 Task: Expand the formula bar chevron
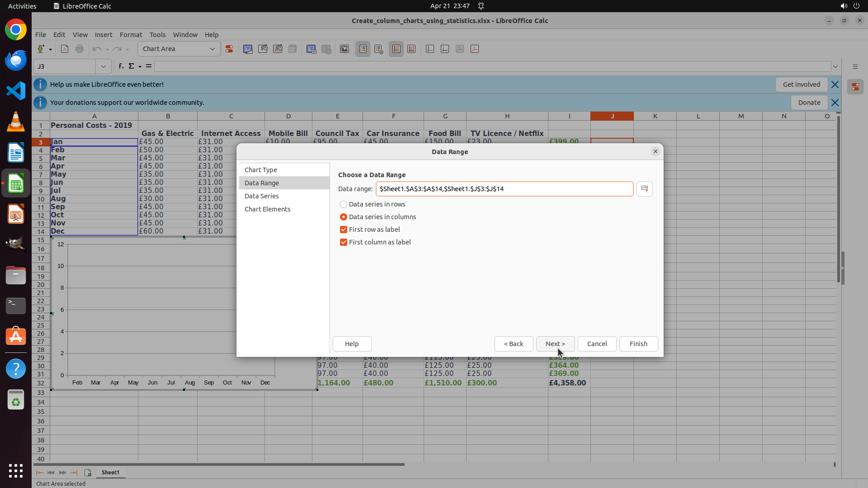835,66
